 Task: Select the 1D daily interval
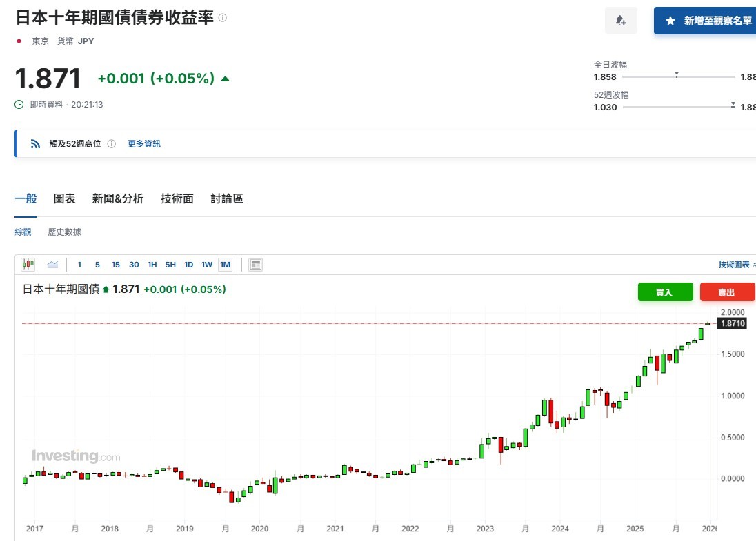[188, 265]
